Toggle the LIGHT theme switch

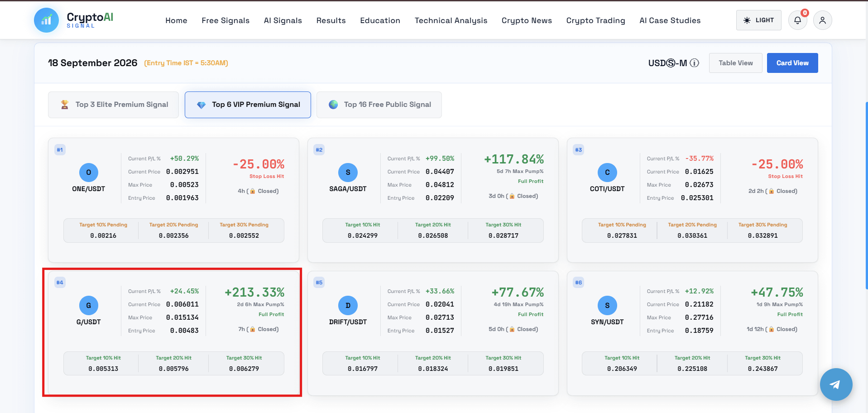coord(758,20)
